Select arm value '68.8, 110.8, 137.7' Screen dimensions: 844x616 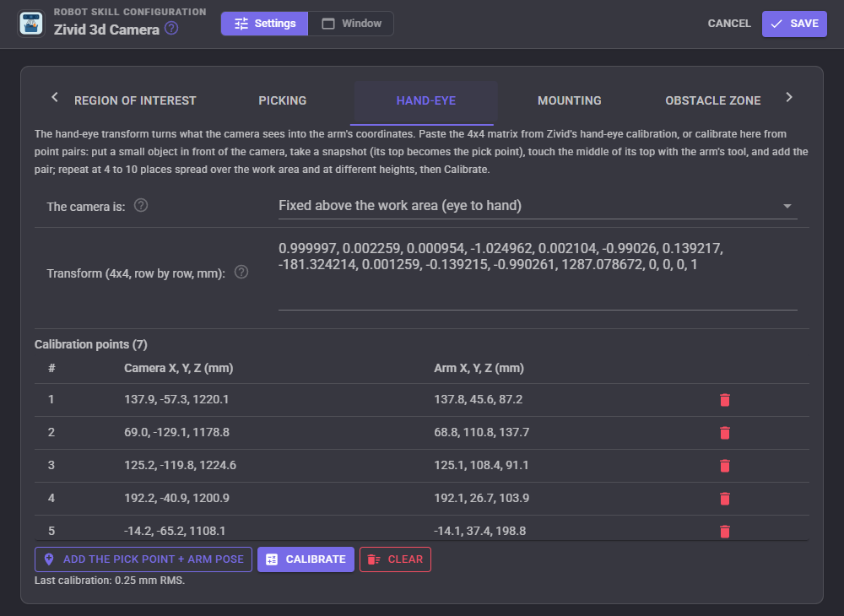click(x=481, y=433)
